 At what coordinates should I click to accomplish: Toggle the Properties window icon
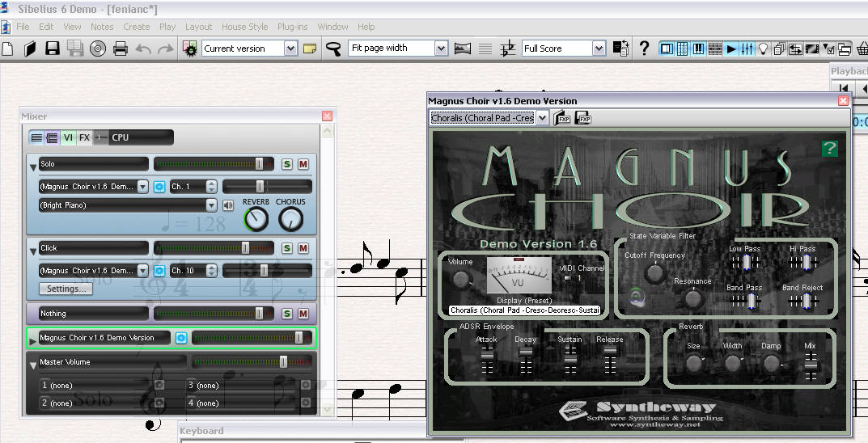point(828,49)
